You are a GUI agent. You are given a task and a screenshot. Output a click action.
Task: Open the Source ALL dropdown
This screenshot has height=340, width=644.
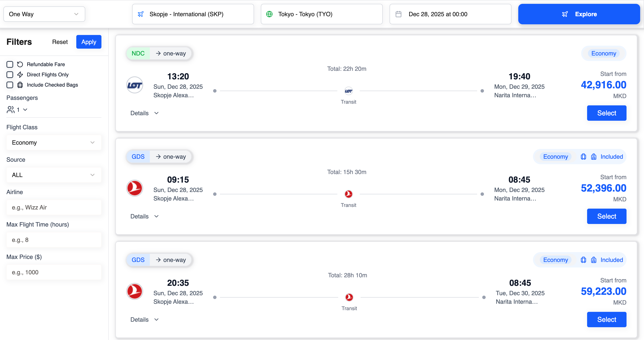(x=54, y=175)
